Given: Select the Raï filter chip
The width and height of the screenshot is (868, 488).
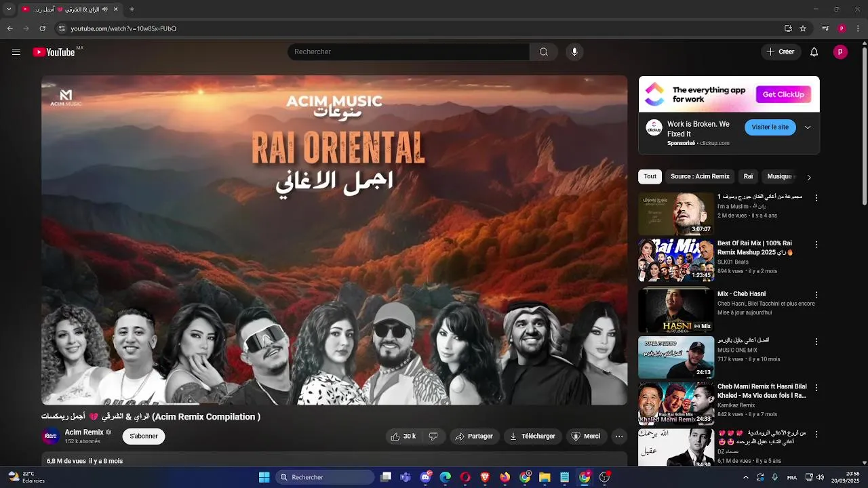Looking at the screenshot, I should [748, 177].
